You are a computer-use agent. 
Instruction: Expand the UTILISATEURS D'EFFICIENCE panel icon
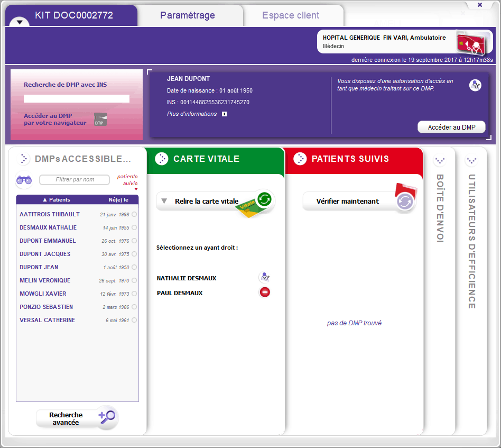471,160
